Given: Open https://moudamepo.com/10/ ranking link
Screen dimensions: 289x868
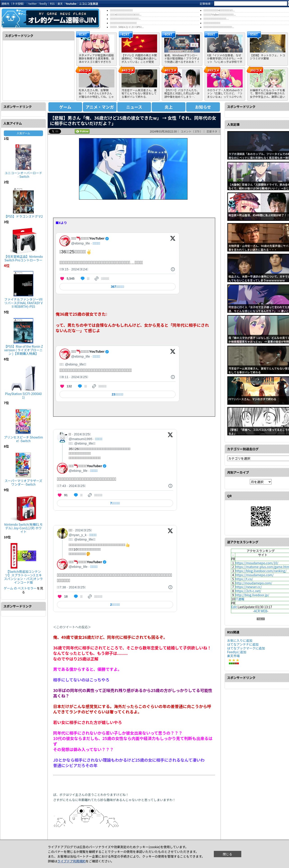Looking at the screenshot, I should click(257, 563).
